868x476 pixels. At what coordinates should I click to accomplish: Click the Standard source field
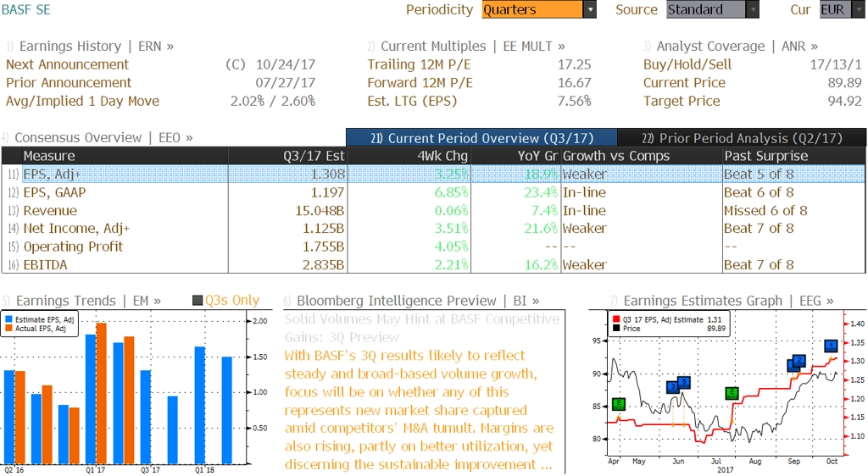[706, 9]
